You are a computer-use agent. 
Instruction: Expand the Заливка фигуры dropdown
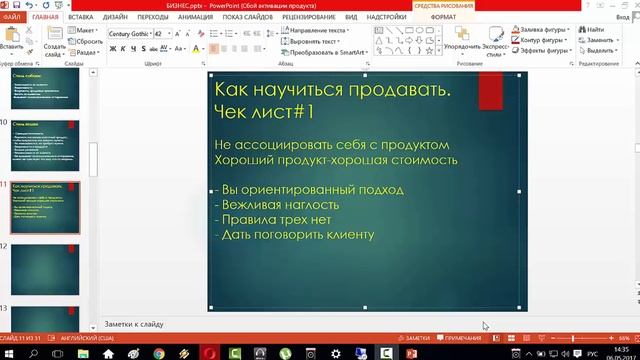[568, 29]
